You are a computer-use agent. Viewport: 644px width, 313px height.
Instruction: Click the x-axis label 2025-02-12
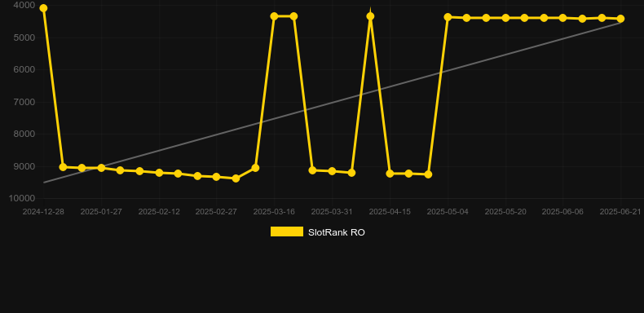click(x=159, y=212)
